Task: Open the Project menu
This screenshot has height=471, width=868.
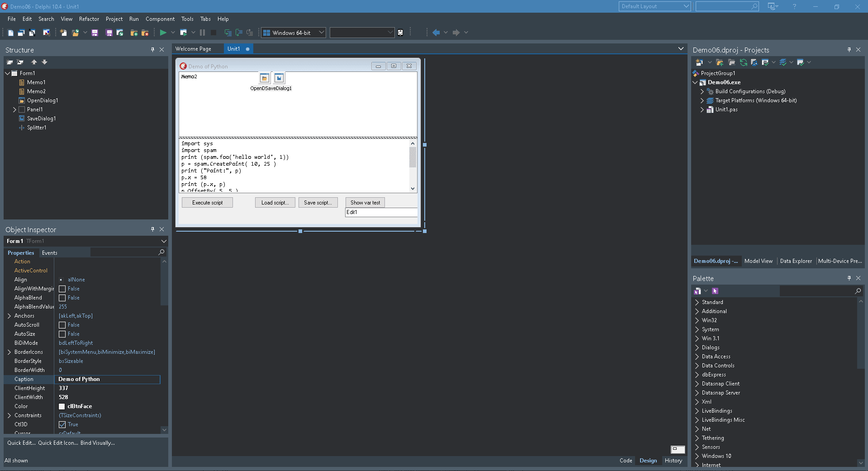Action: [x=114, y=19]
